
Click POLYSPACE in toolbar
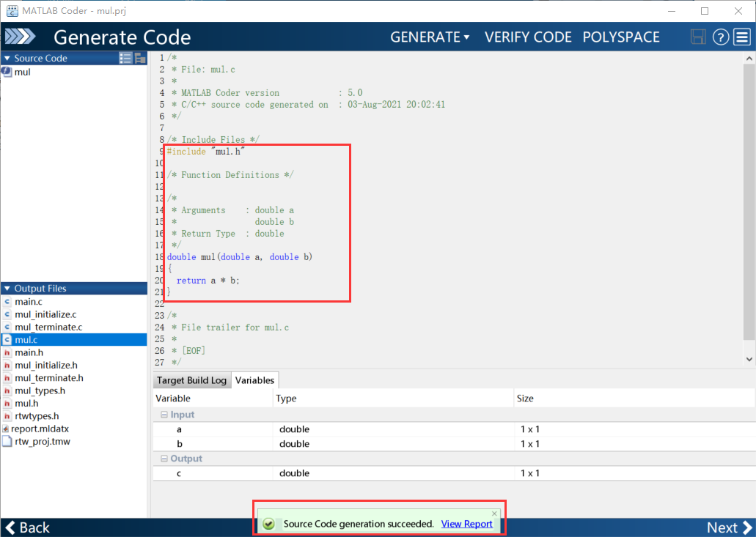pyautogui.click(x=621, y=37)
